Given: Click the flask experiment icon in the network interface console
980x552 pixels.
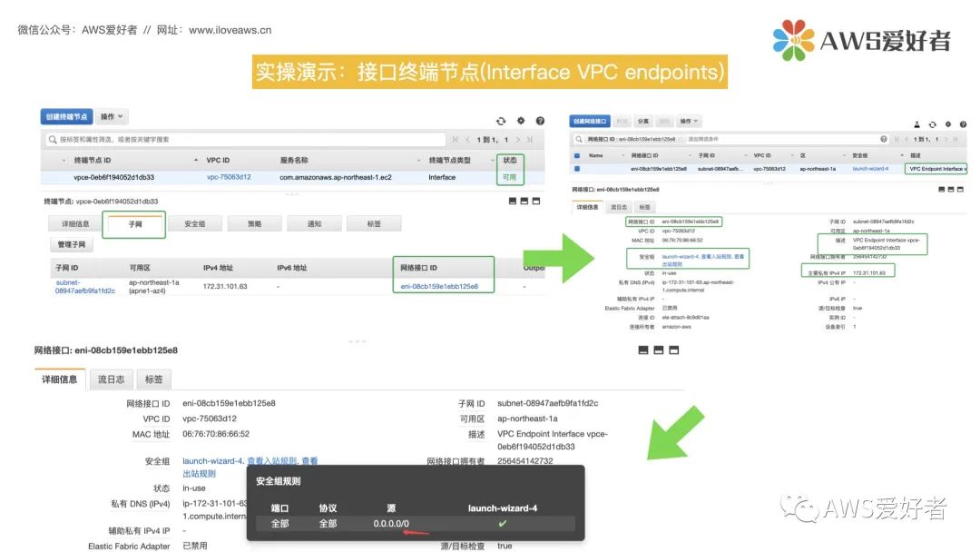Looking at the screenshot, I should [x=916, y=124].
